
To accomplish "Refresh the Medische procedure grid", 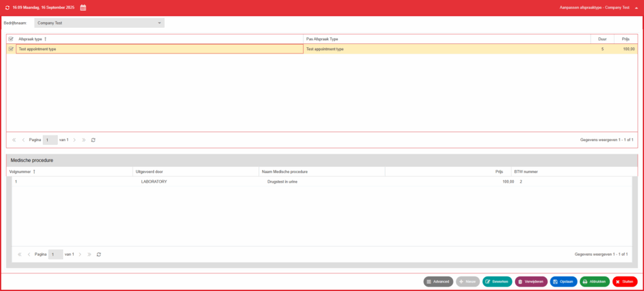I will click(99, 254).
